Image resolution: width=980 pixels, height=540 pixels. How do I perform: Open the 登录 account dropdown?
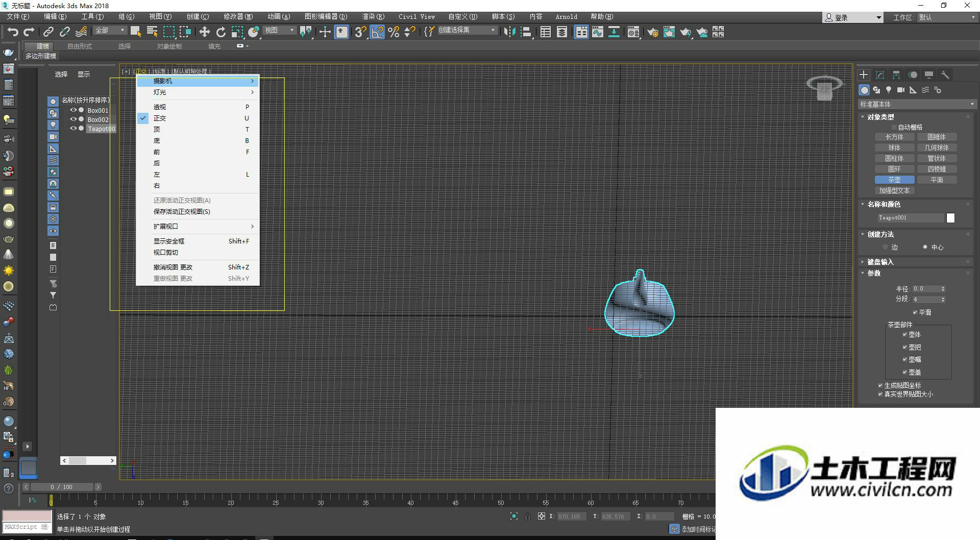853,17
